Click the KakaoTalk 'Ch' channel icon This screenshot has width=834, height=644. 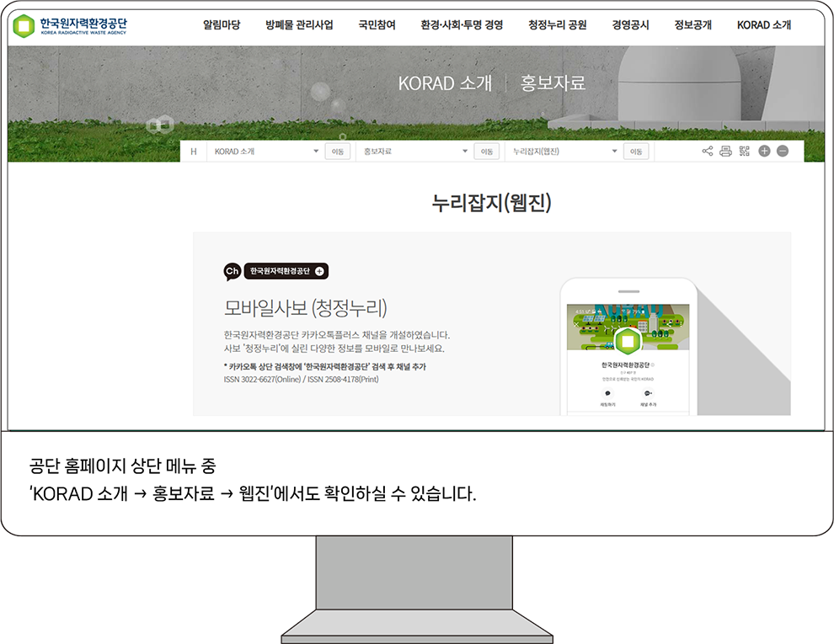232,271
